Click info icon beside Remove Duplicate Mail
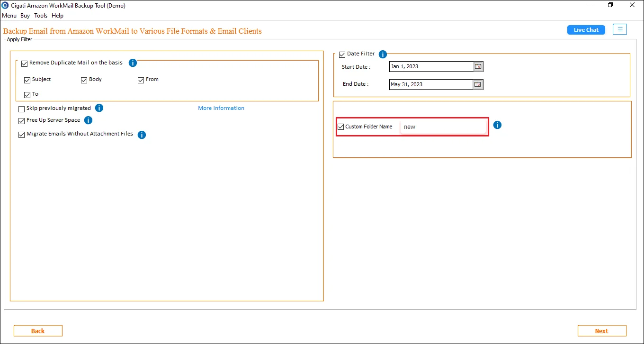Image resolution: width=644 pixels, height=344 pixels. coord(133,63)
